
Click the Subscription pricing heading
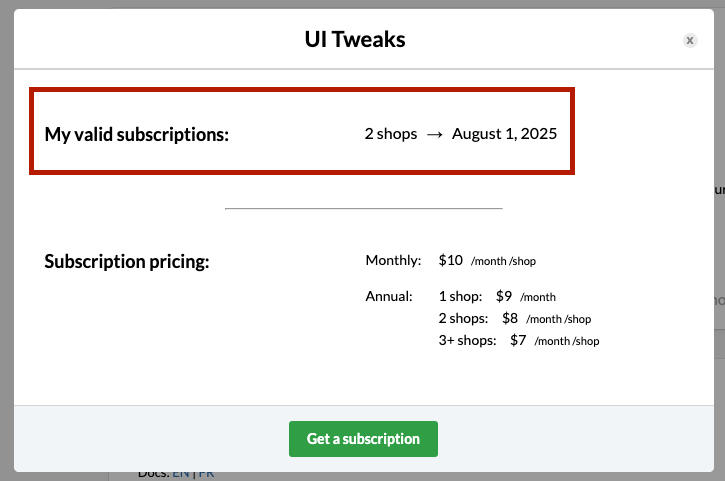pos(127,262)
